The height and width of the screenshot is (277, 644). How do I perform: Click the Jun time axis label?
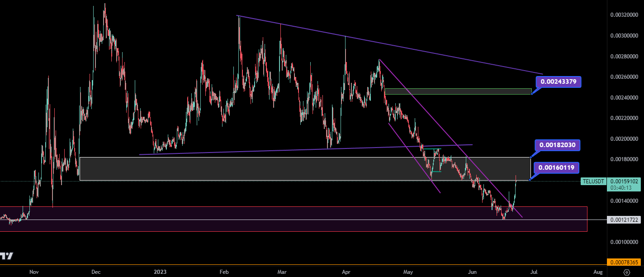(473, 272)
